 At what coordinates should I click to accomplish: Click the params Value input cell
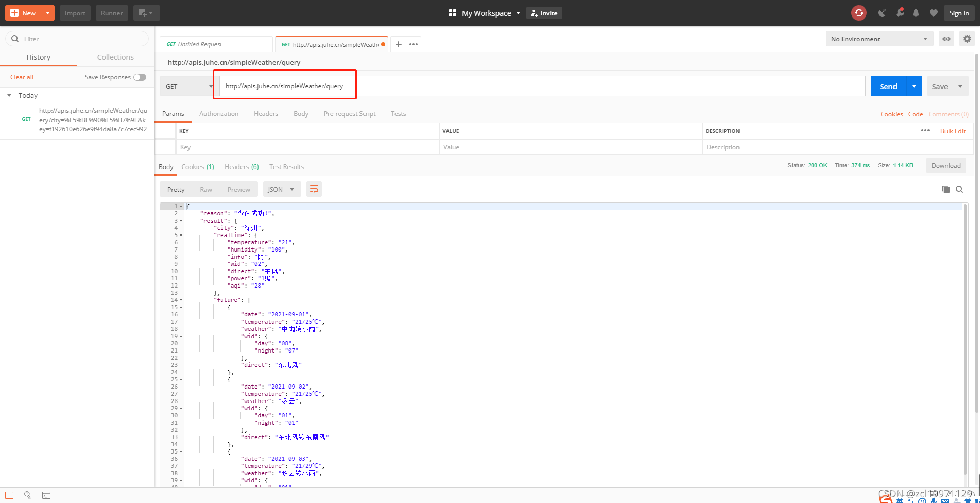click(x=571, y=147)
